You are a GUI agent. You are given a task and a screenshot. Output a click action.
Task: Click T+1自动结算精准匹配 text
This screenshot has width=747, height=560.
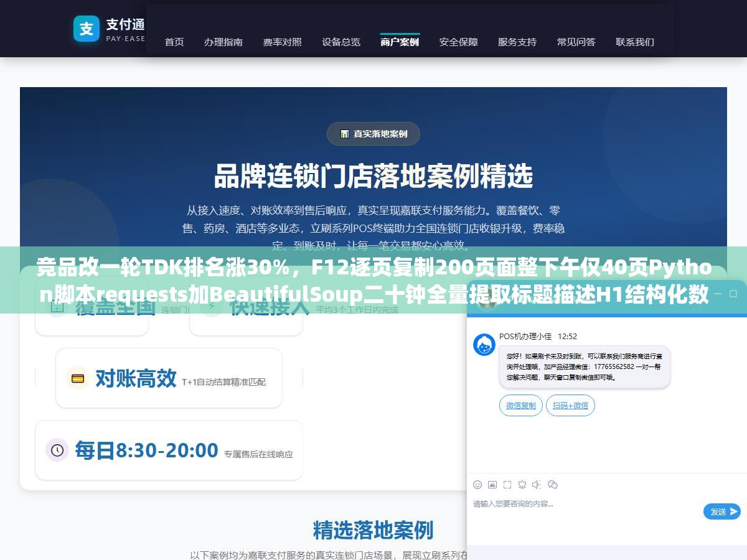[223, 381]
